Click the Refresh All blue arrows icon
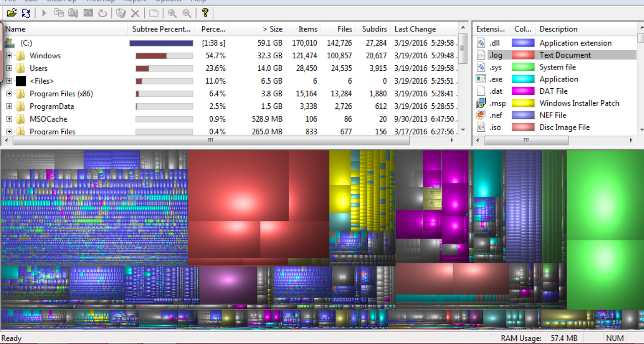 click(25, 13)
